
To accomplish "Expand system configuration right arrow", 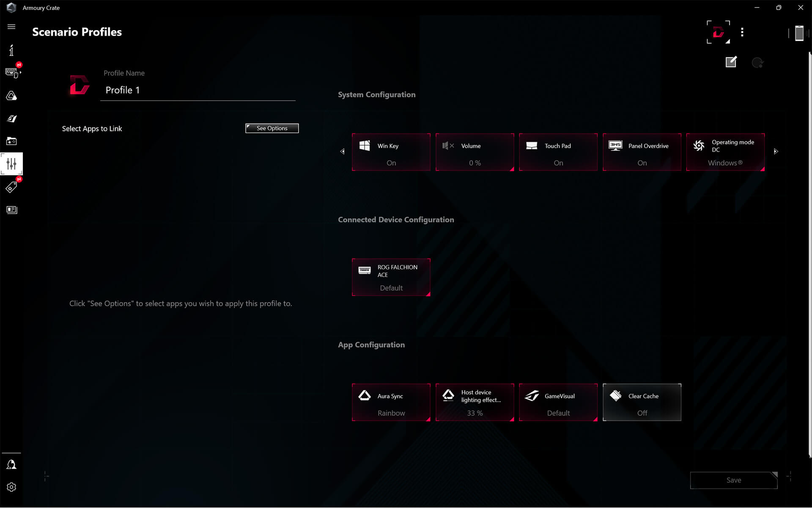I will pos(775,151).
